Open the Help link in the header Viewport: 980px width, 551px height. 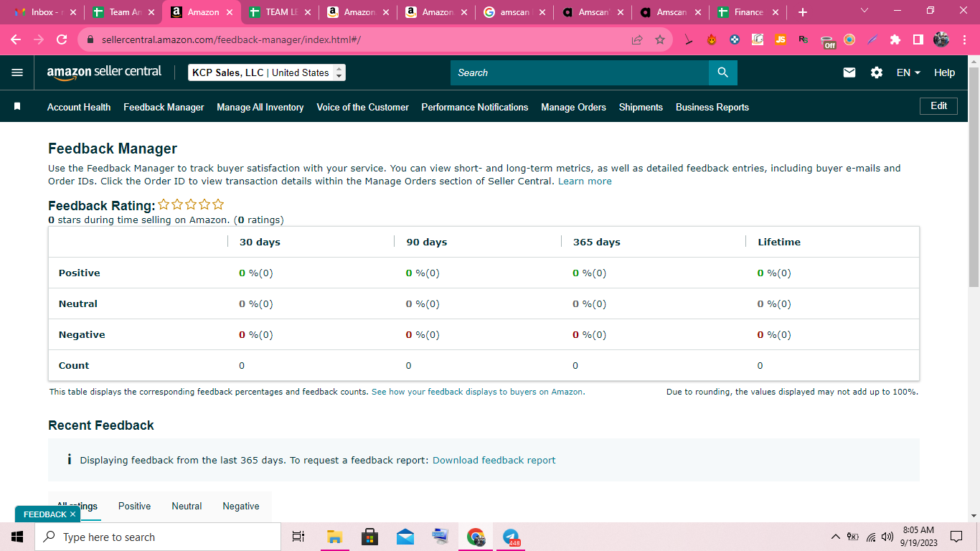tap(944, 72)
